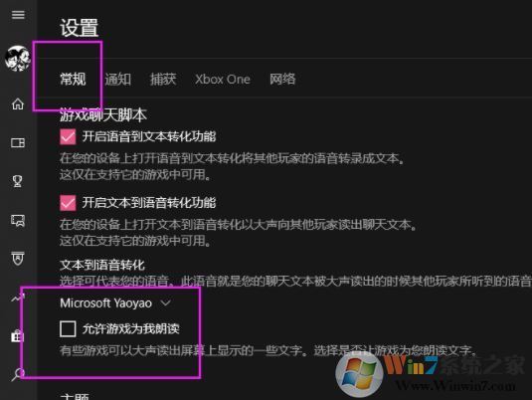The width and height of the screenshot is (532, 400).
Task: Switch to the 捕获 tab
Action: [x=163, y=80]
